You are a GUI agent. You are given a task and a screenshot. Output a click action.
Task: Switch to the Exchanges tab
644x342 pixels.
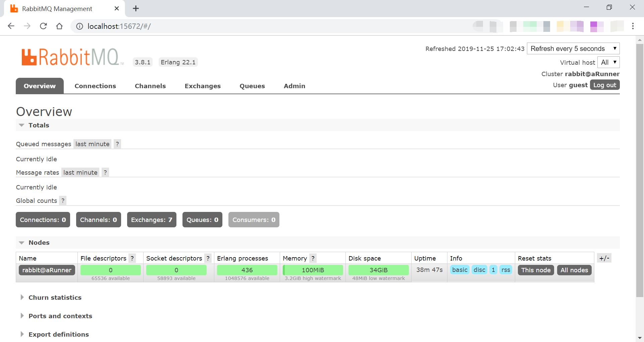click(203, 86)
